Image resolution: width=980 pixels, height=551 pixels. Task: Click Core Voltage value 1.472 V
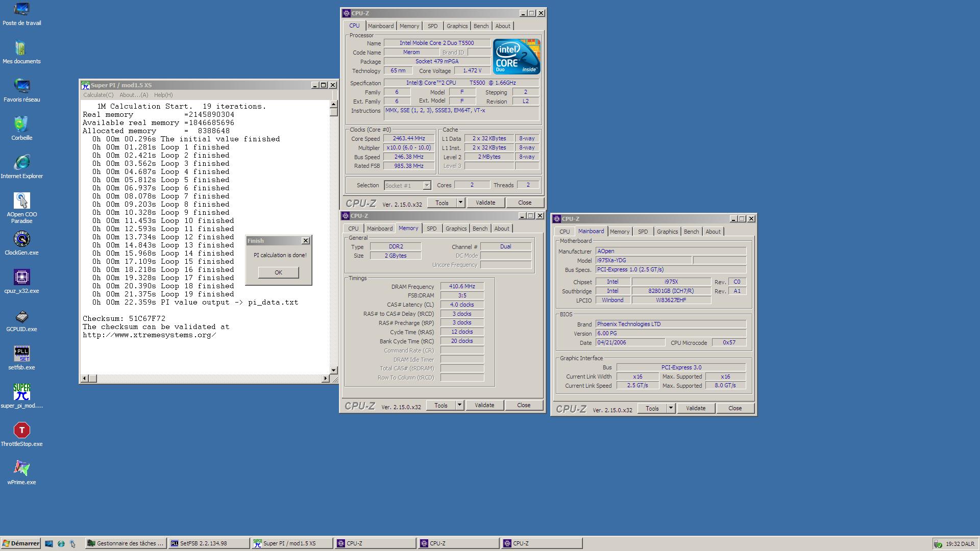pyautogui.click(x=472, y=71)
